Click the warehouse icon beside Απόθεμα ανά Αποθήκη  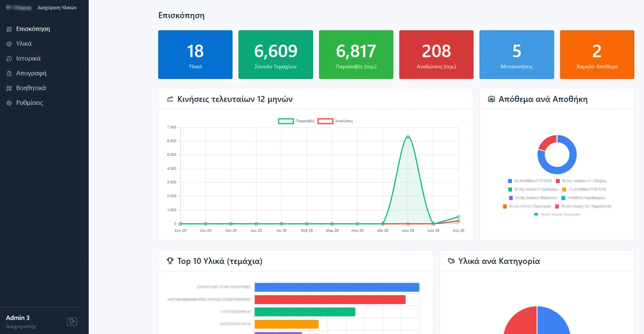coord(491,99)
